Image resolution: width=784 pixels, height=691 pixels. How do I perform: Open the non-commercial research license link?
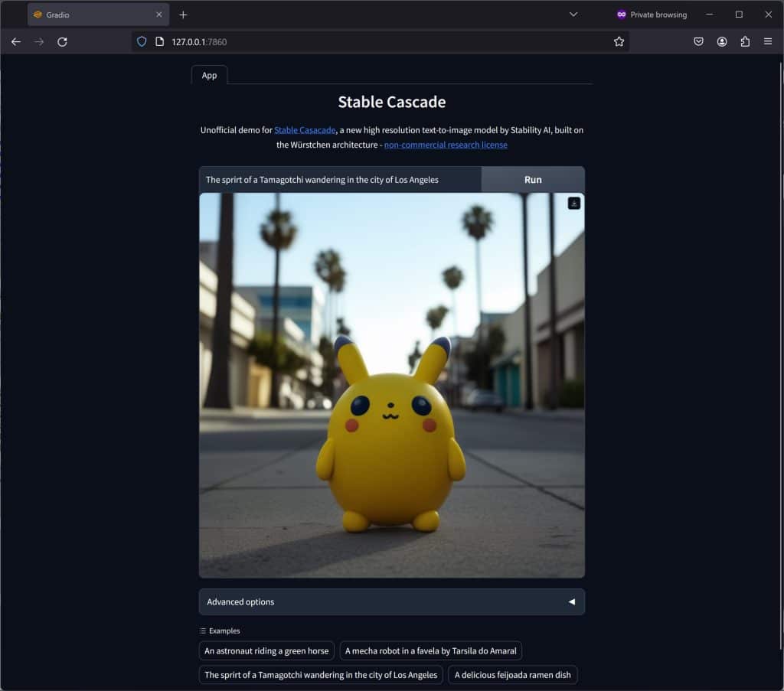tap(446, 145)
